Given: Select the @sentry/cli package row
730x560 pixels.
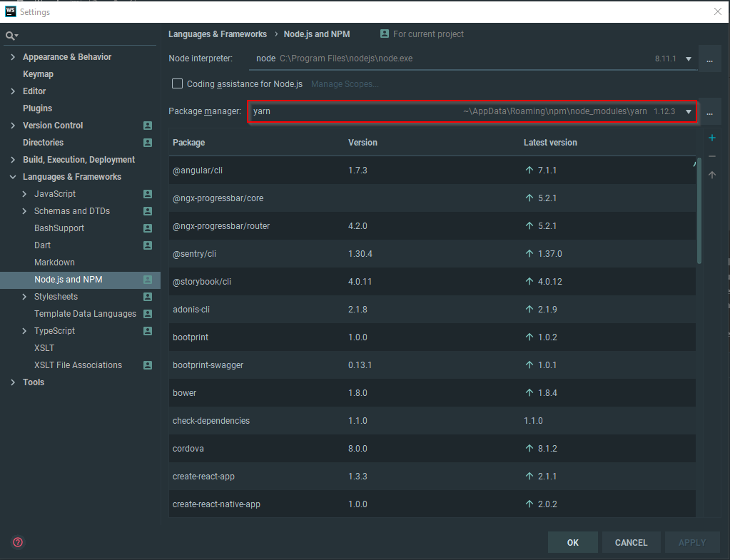Looking at the screenshot, I should [432, 254].
